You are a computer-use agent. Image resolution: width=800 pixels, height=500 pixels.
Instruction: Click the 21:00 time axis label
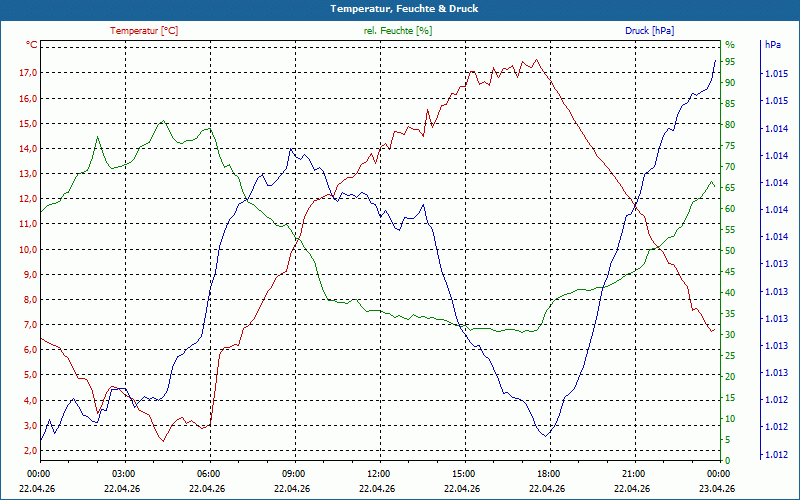pos(634,474)
